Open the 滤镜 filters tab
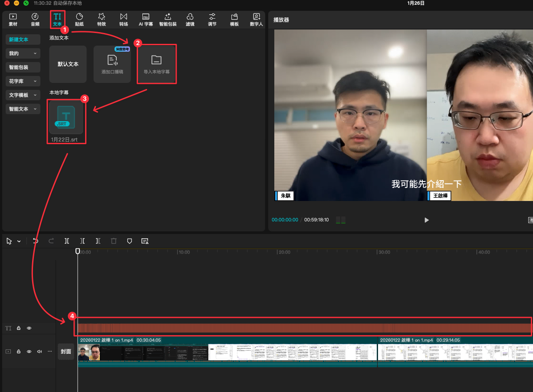This screenshot has height=392, width=533. point(190,20)
